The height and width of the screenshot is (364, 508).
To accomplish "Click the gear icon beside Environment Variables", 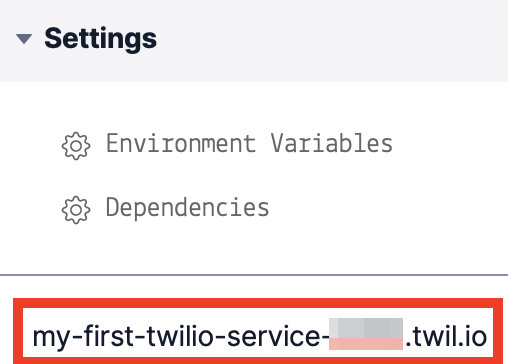I will [76, 146].
